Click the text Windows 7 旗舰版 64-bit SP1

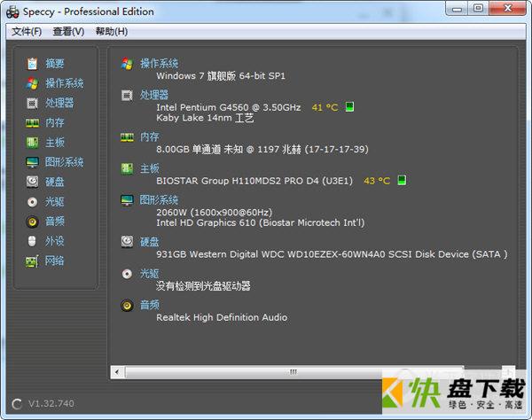coord(221,76)
